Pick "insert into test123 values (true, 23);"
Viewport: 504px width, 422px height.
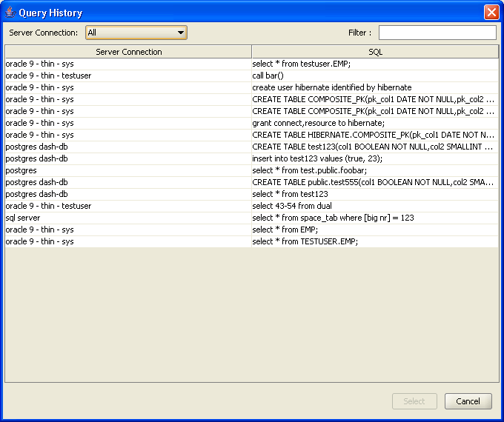(x=375, y=158)
